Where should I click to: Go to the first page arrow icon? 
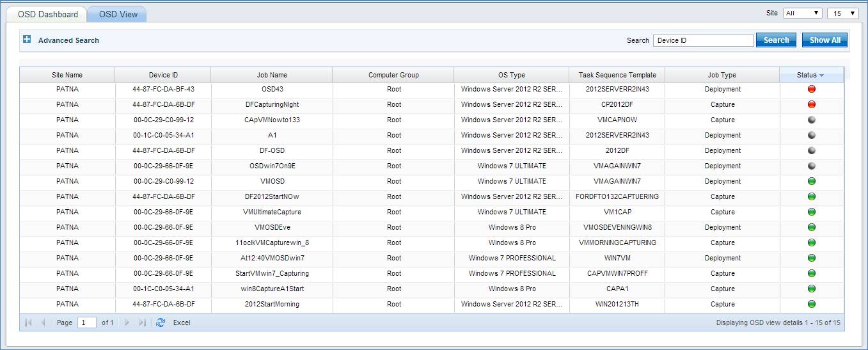click(28, 322)
